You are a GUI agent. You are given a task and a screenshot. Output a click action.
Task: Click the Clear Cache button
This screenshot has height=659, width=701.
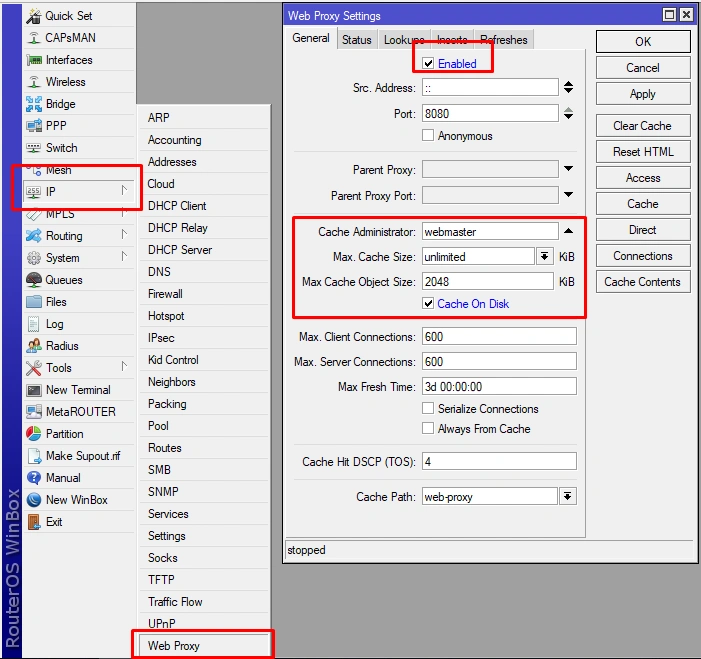pyautogui.click(x=642, y=126)
